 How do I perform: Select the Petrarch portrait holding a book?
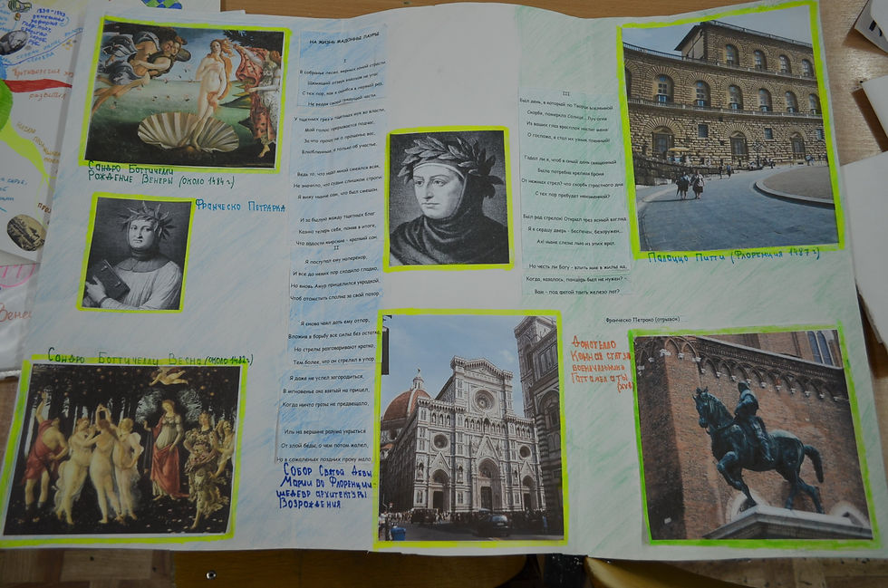(135, 253)
